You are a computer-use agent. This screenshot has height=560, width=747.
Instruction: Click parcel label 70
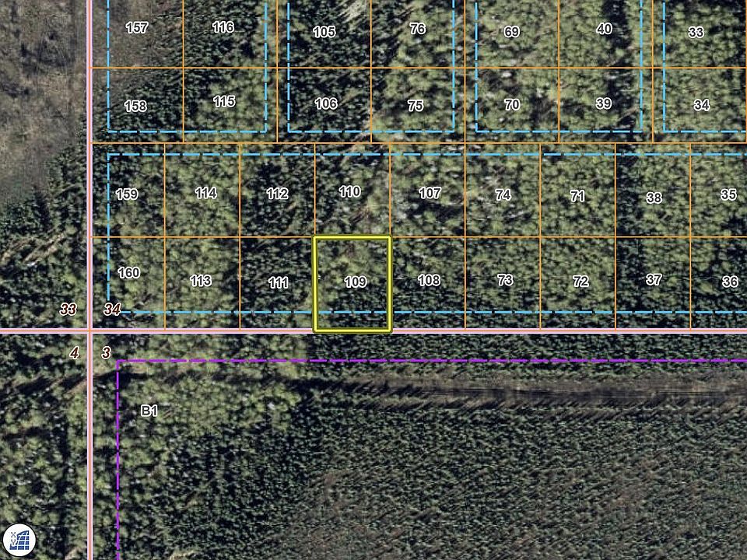click(512, 105)
